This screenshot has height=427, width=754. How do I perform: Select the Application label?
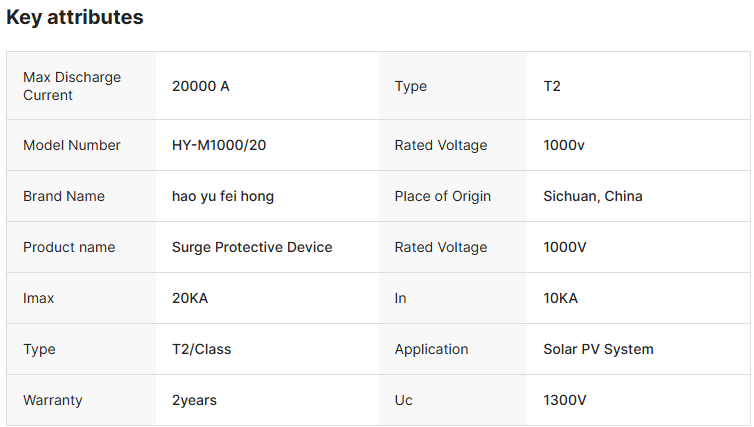pos(432,349)
